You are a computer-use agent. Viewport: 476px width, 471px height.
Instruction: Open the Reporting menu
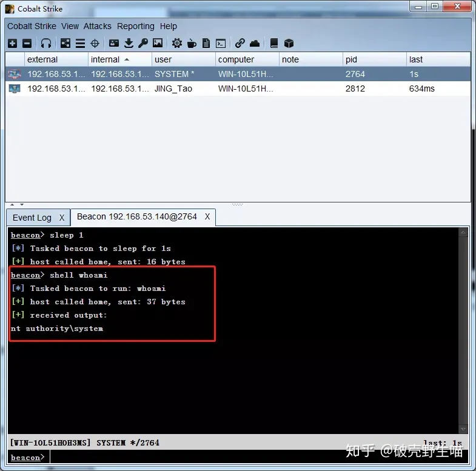136,27
